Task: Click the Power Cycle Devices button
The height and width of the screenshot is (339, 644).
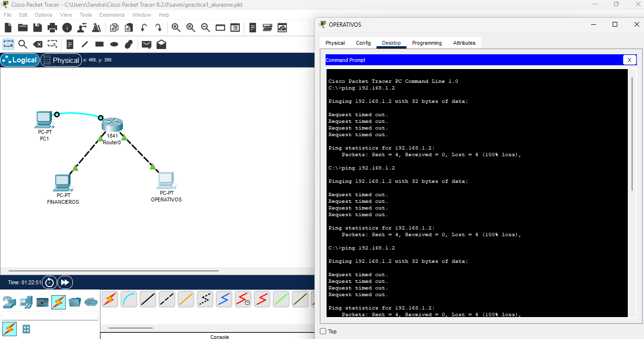Action: [50, 282]
